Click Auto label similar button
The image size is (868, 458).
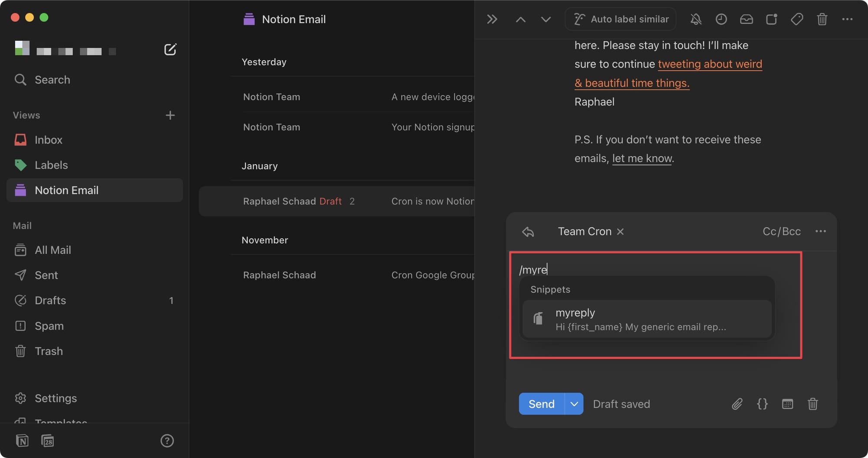pos(620,19)
